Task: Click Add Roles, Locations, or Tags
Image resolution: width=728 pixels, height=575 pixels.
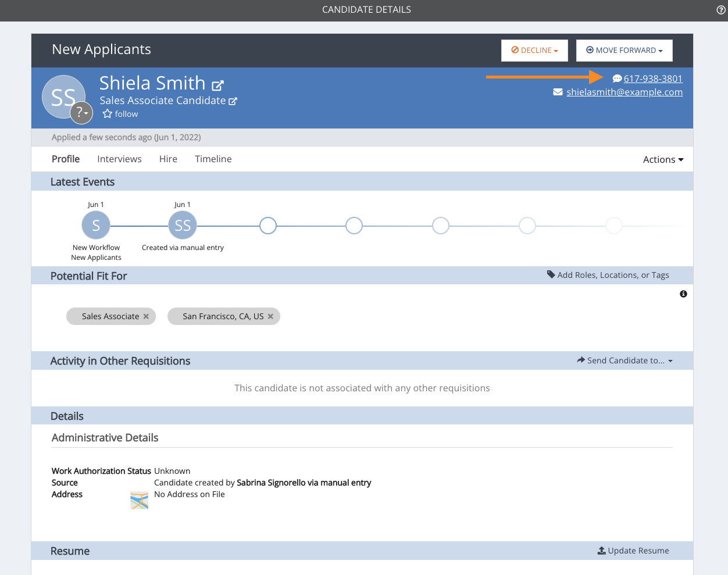Action: (613, 275)
